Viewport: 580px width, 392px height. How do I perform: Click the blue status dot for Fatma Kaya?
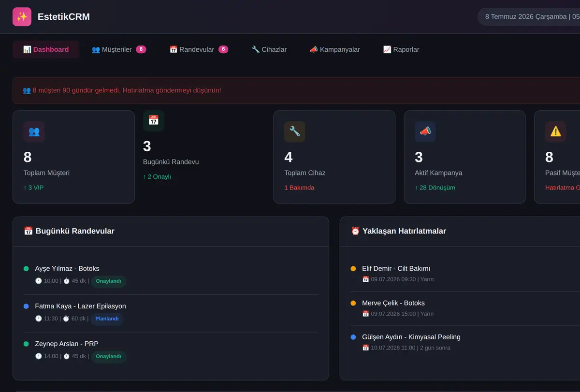pos(26,306)
